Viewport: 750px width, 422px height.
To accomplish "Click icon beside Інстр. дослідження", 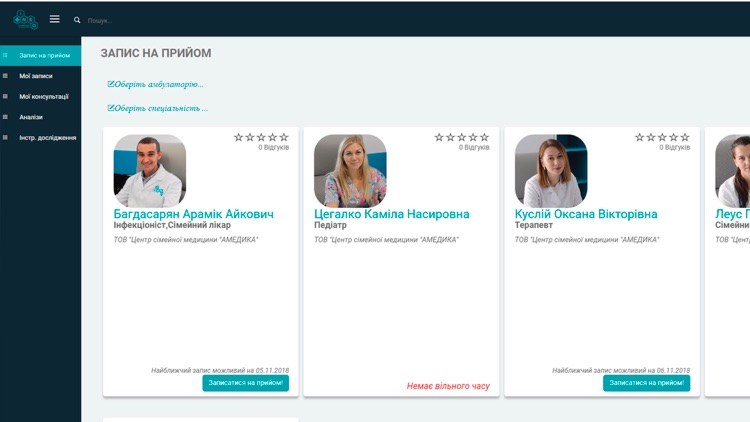I will 5,138.
